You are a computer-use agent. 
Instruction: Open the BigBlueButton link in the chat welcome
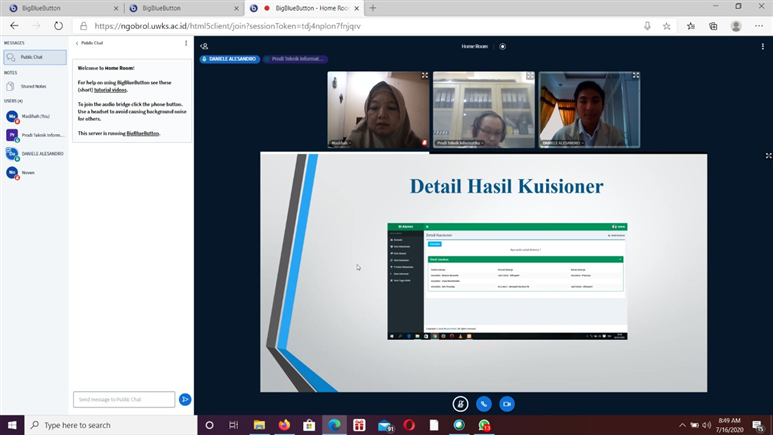coord(143,133)
